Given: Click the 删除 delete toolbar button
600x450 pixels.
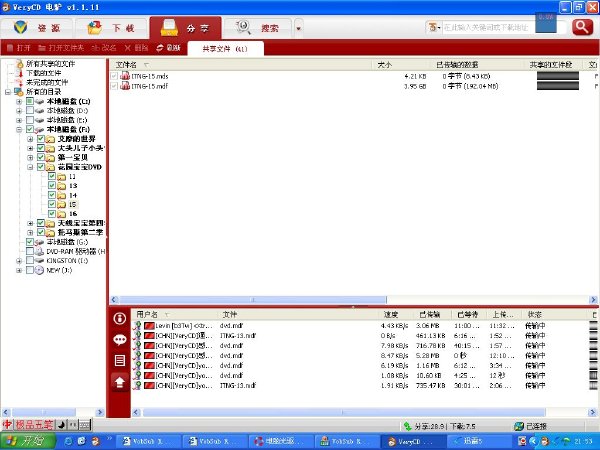Looking at the screenshot, I should point(136,48).
